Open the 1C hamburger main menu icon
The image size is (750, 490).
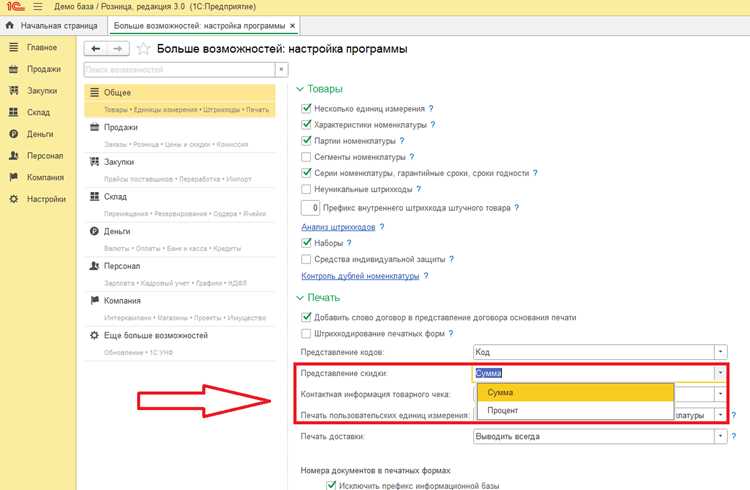point(38,7)
